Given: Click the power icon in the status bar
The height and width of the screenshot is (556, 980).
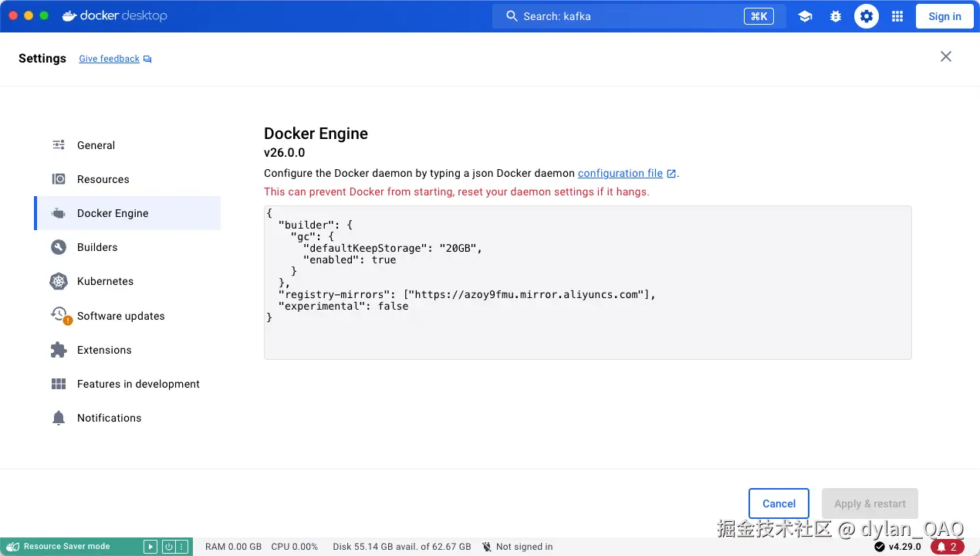Looking at the screenshot, I should 168,547.
